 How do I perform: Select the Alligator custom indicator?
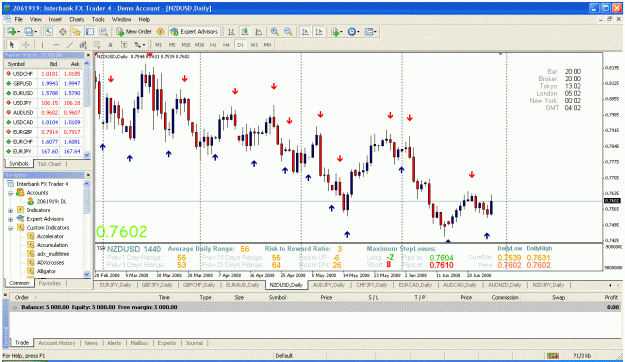pos(46,272)
